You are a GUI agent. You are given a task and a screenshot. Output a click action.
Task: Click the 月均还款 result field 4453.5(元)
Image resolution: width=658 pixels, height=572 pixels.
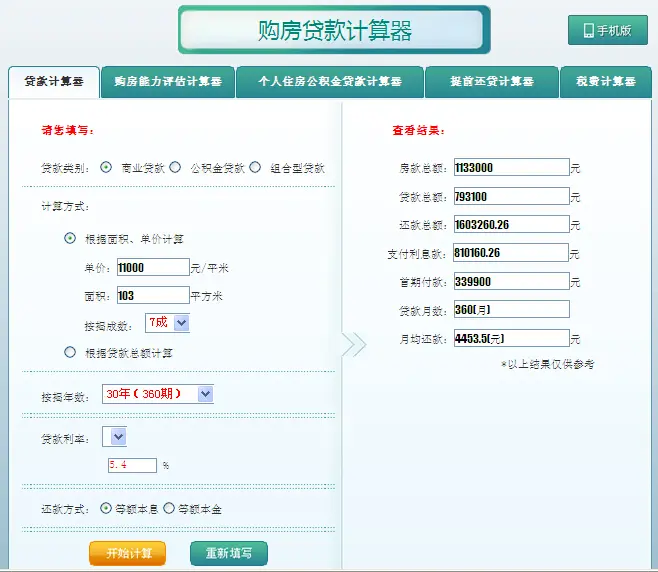512,338
